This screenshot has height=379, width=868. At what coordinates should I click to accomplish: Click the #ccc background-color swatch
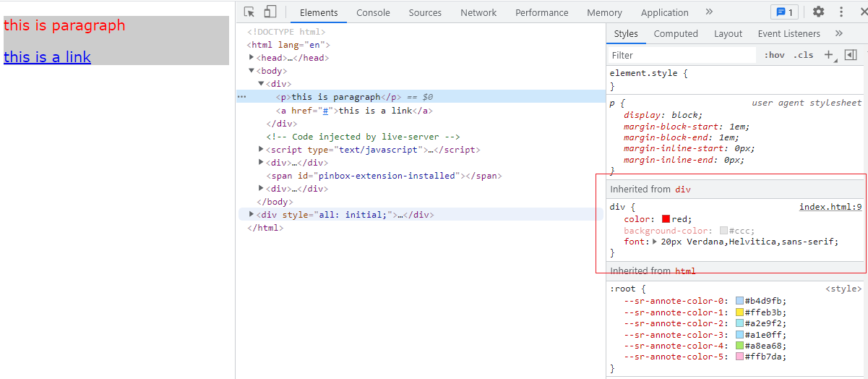724,231
